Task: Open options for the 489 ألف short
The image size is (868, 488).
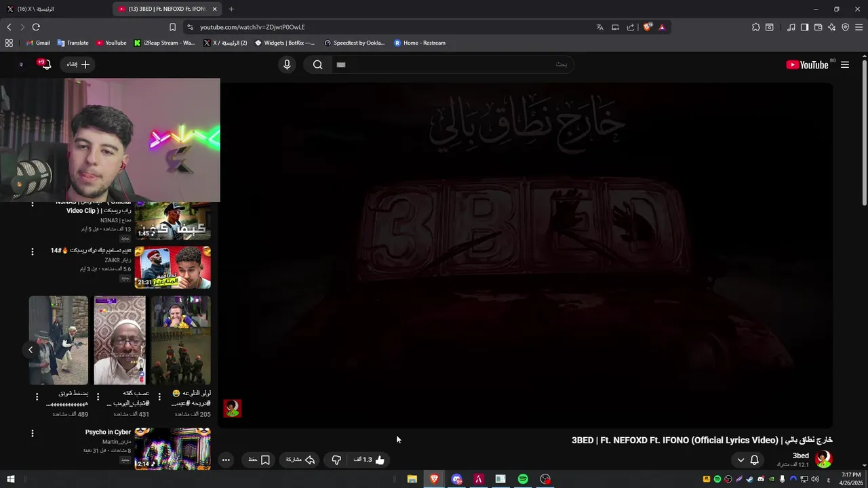Action: tap(37, 396)
